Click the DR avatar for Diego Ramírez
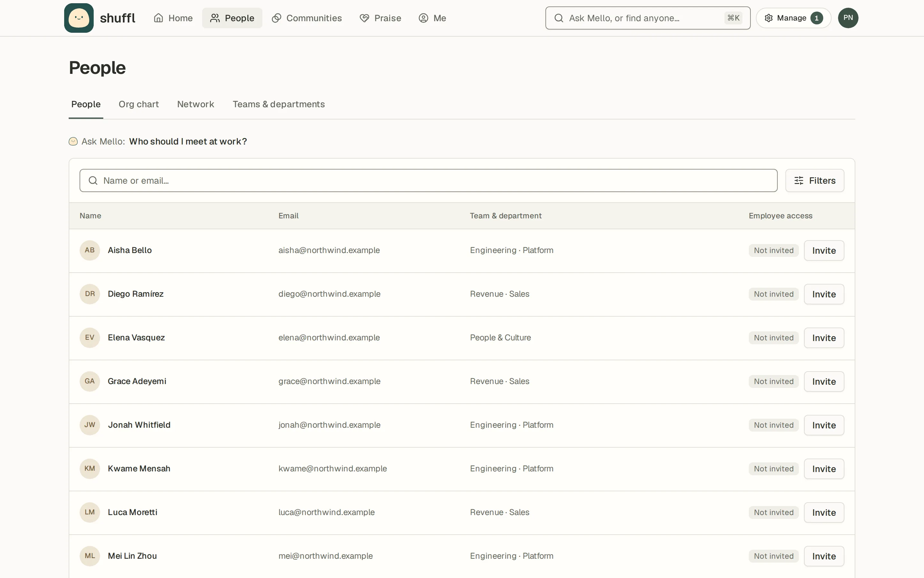Viewport: 924px width, 578px height. (x=90, y=294)
